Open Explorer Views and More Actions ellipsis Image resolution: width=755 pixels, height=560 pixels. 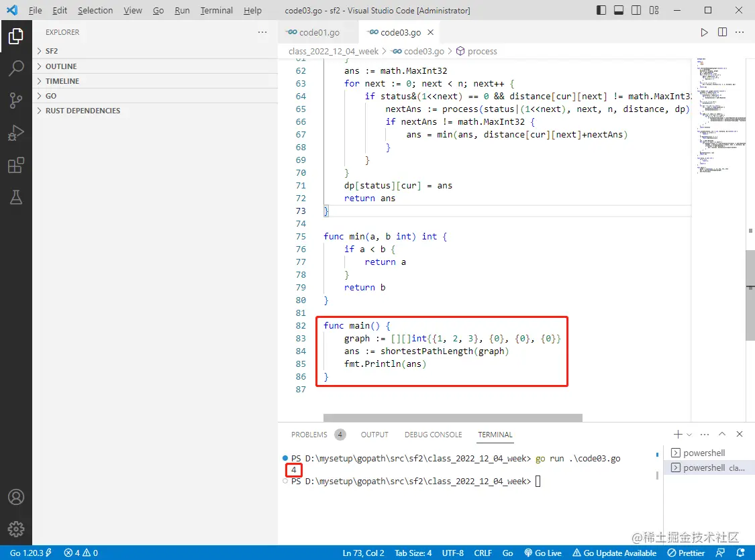pyautogui.click(x=262, y=32)
